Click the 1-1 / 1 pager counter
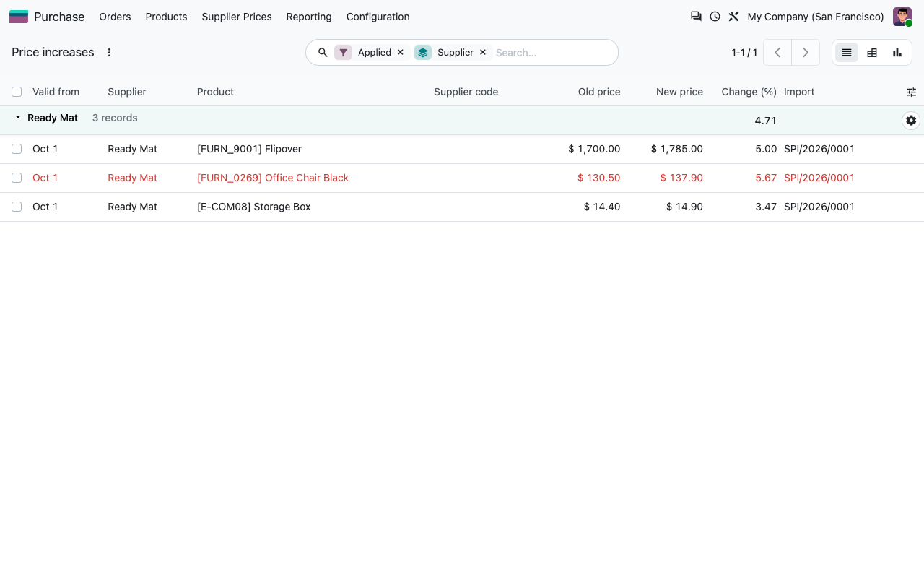This screenshot has height=578, width=924. click(x=744, y=52)
